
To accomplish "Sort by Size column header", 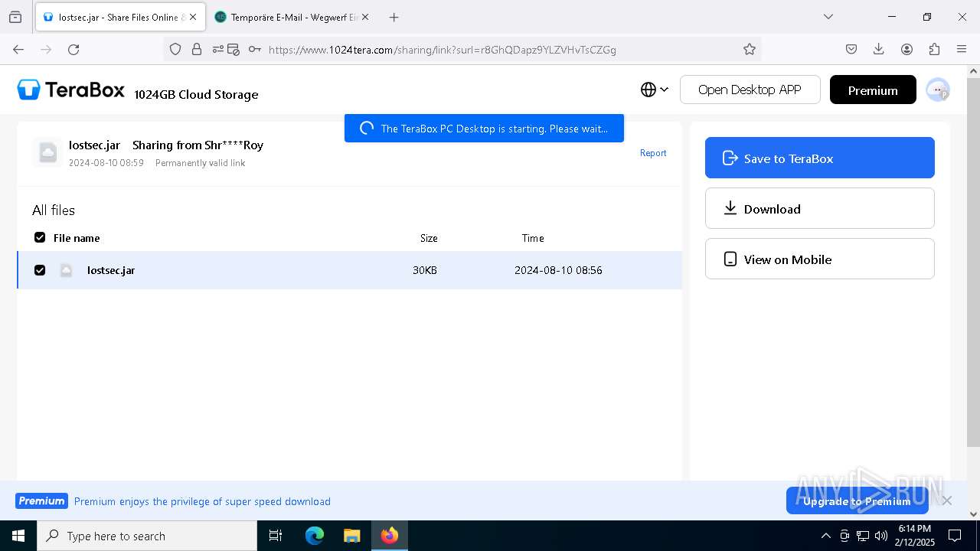I will 429,238.
